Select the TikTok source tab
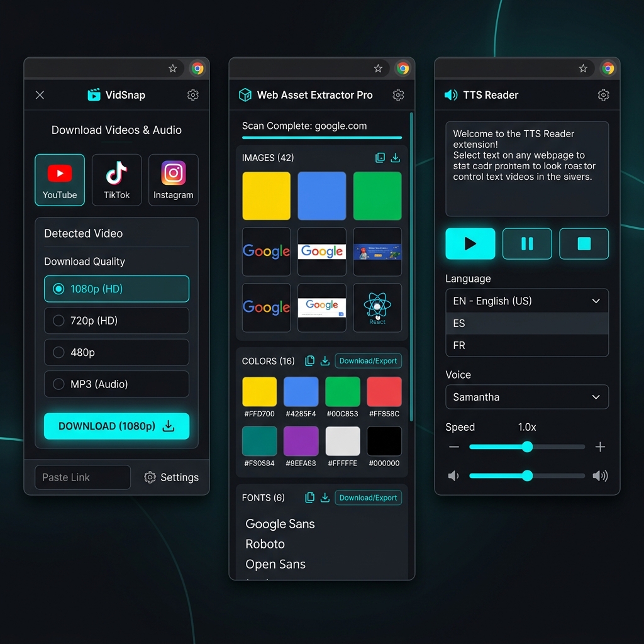Screen dimensions: 644x644 pos(116,180)
